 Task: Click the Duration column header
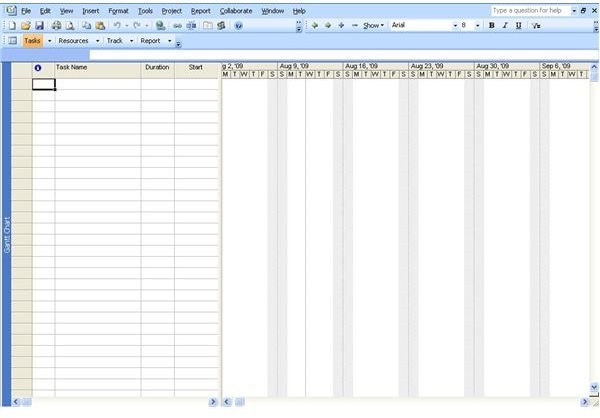[x=157, y=70]
